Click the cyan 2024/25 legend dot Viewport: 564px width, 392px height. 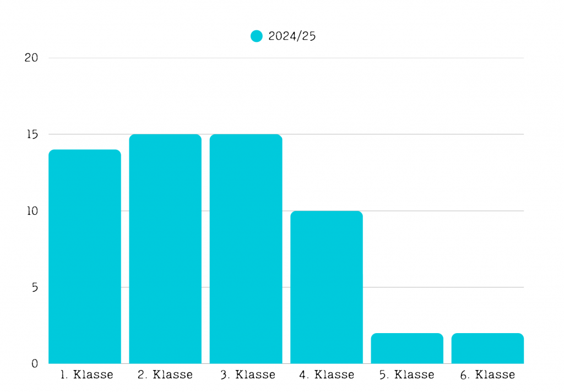point(256,36)
